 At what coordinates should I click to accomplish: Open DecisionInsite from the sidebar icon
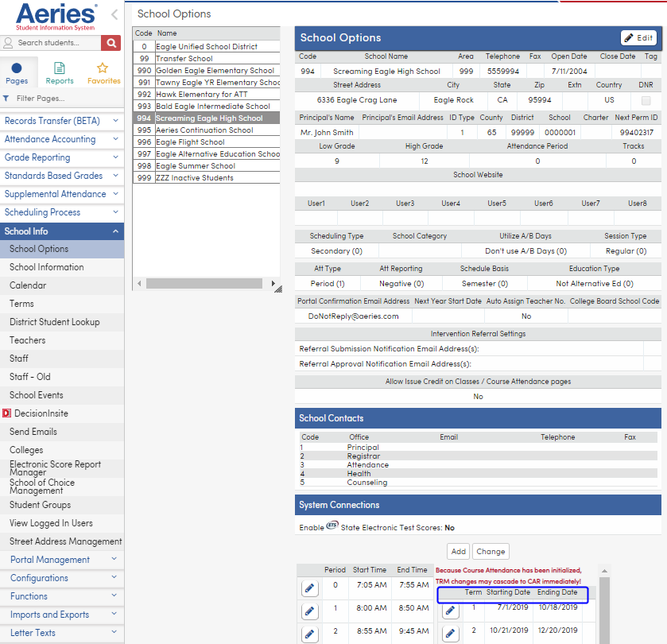(x=7, y=413)
